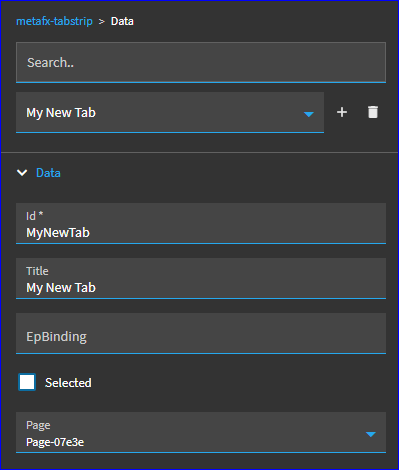Click the Selected checkbox label text
Screen dimensions: 399x470
[68, 383]
